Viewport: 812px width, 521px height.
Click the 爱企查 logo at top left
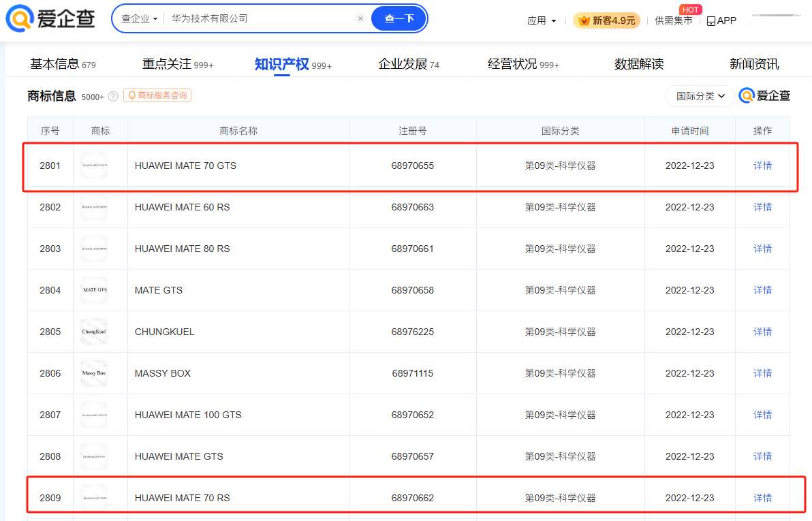click(x=50, y=19)
